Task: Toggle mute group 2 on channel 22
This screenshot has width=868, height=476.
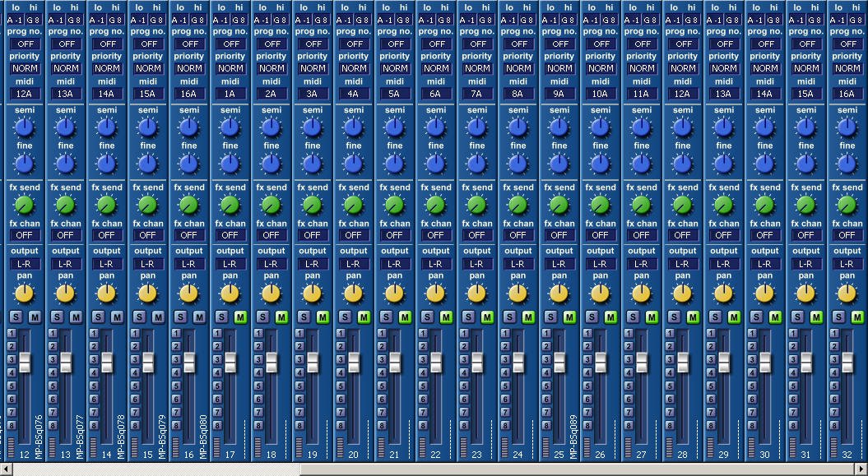Action: (x=423, y=347)
